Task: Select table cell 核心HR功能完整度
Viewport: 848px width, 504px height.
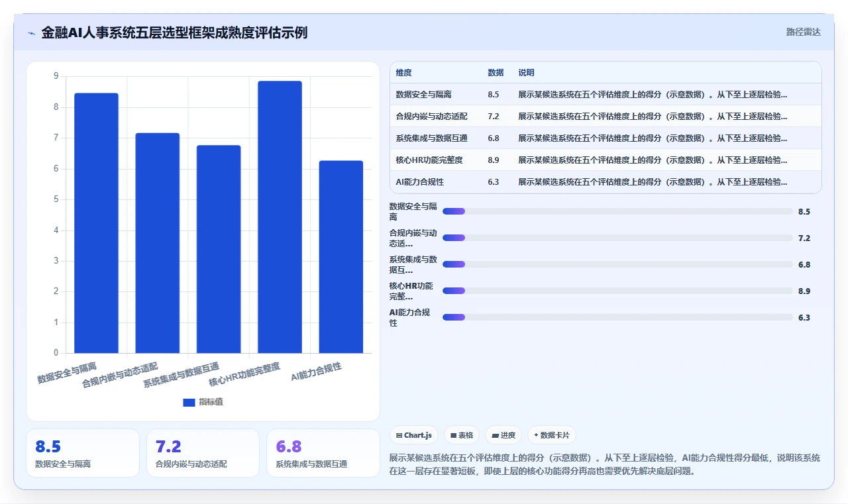Action: 429,160
